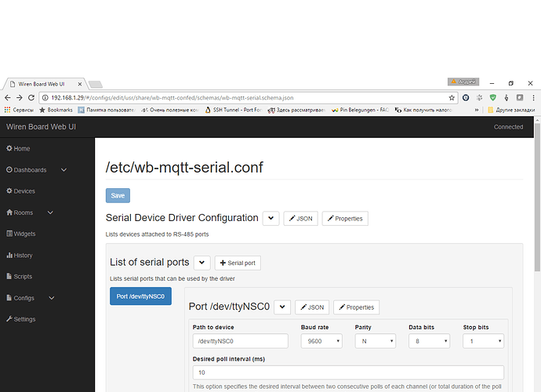Viewport: 541px width, 392px height.
Task: Bookmark this page with star icon
Action: click(x=452, y=98)
